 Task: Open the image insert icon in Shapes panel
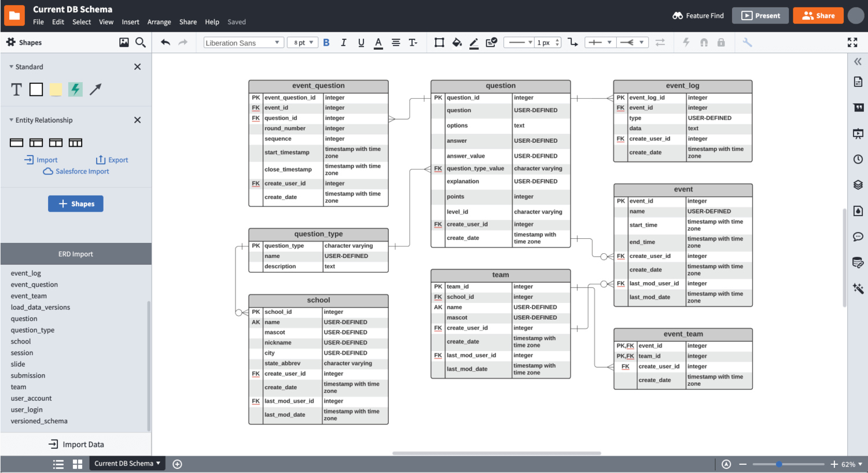[124, 42]
